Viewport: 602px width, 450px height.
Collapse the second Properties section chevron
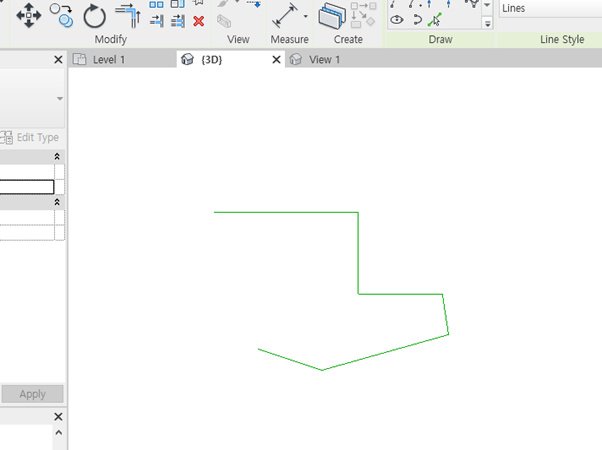point(57,202)
